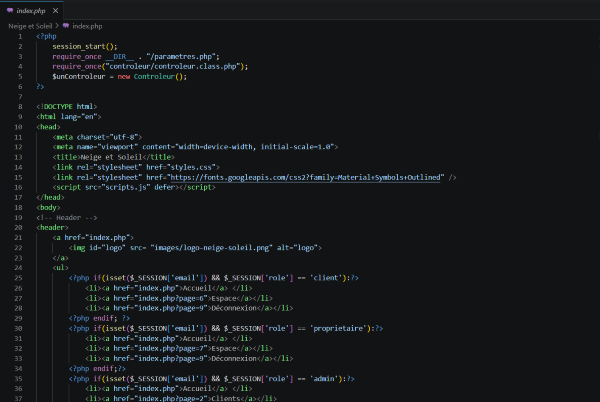The image size is (600, 402).
Task: Click line number 8 in the gutter
Action: tap(20, 107)
